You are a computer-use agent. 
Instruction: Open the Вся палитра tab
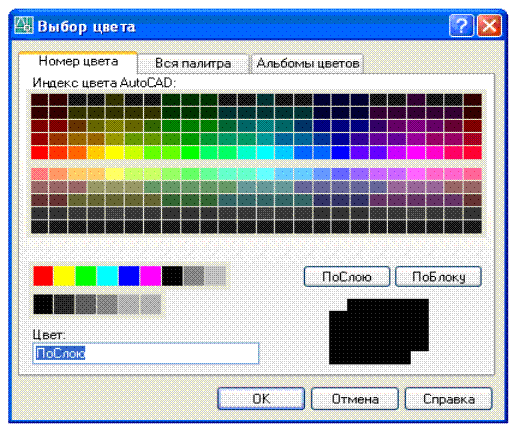point(193,63)
